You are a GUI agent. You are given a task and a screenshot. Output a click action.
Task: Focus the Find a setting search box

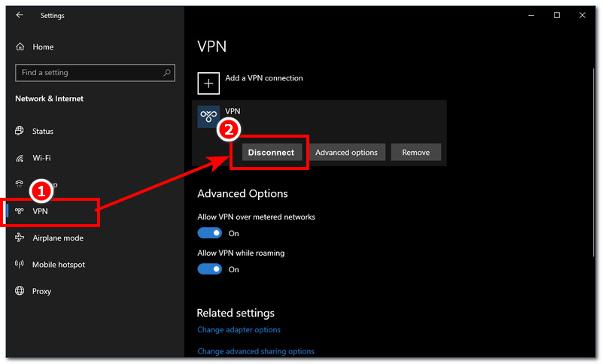click(x=87, y=73)
